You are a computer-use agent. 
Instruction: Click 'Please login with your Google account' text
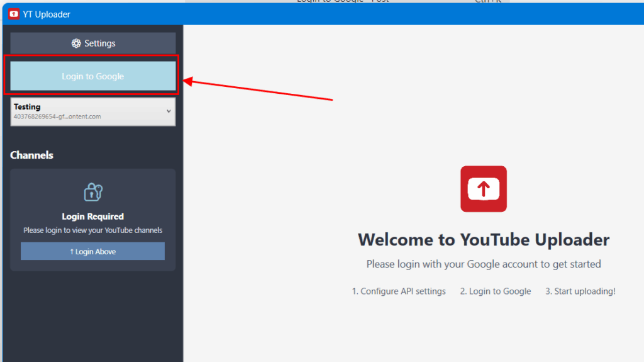484,264
